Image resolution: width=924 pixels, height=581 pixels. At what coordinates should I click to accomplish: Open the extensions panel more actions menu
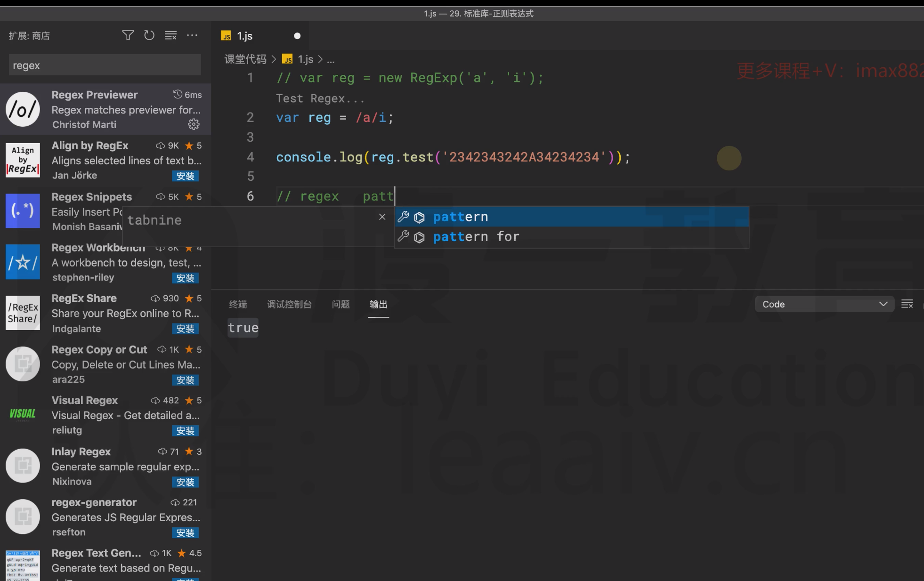(192, 35)
